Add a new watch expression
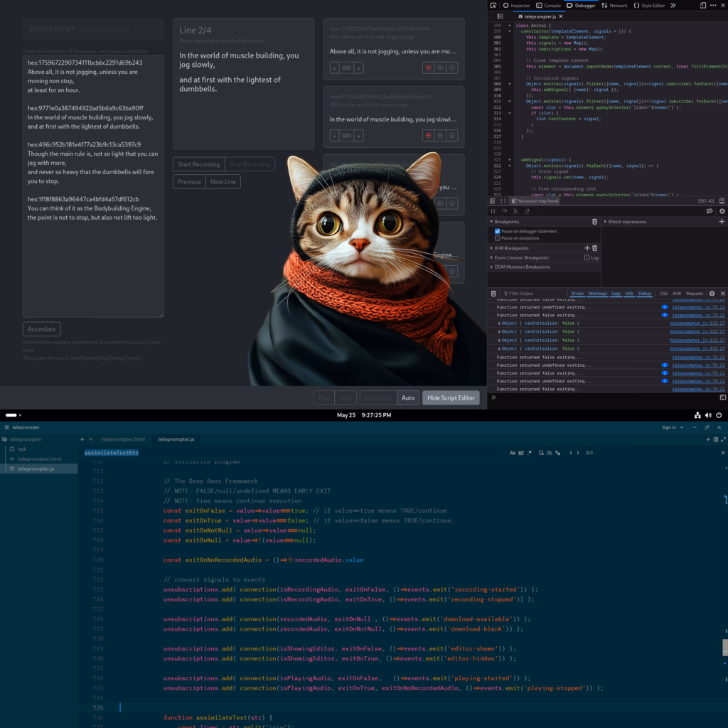The width and height of the screenshot is (728, 728). pyautogui.click(x=722, y=222)
